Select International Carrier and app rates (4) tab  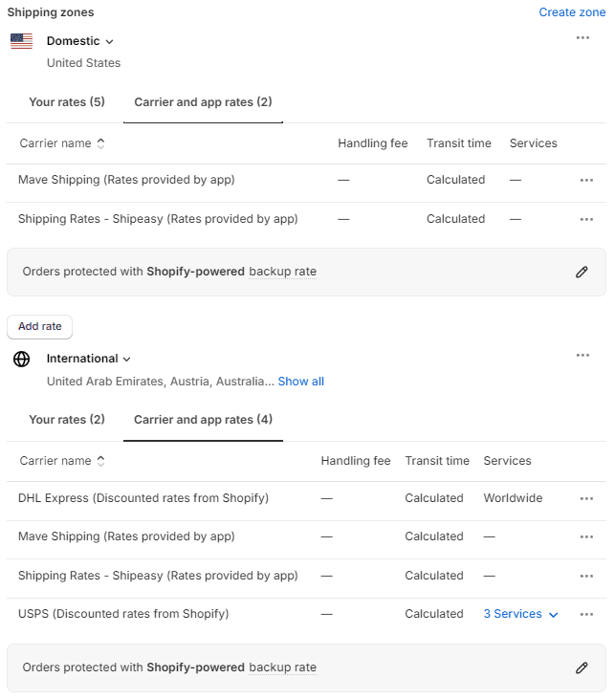coord(203,419)
